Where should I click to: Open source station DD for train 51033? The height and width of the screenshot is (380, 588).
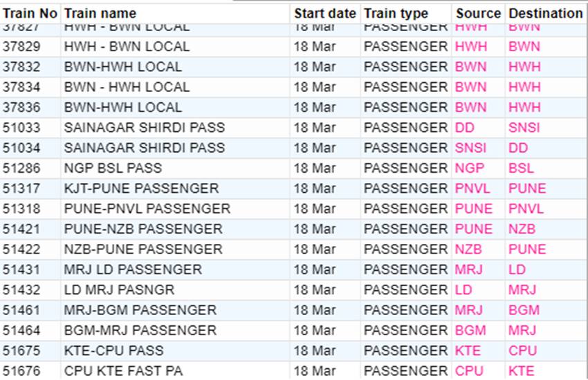(x=465, y=128)
